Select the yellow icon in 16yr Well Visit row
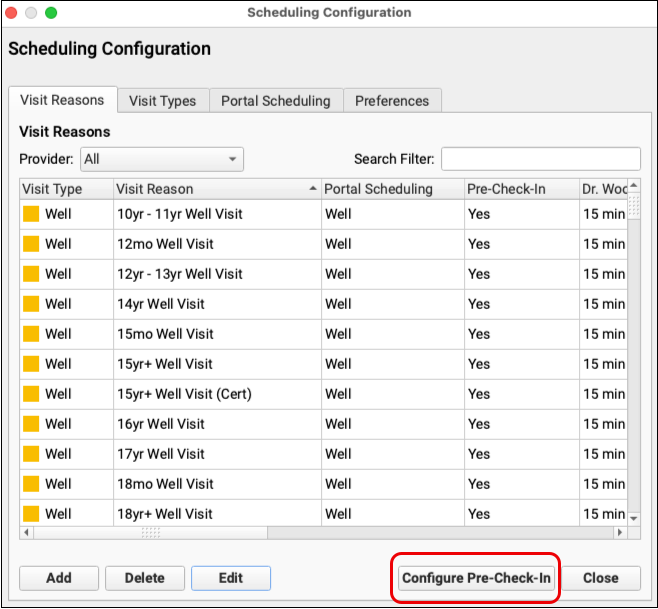The image size is (658, 609). (31, 424)
